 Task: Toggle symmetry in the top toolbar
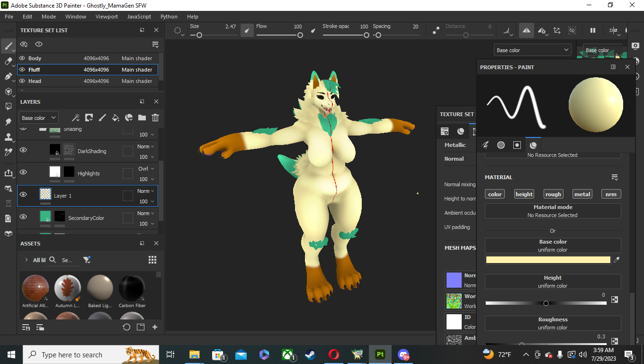point(526,30)
